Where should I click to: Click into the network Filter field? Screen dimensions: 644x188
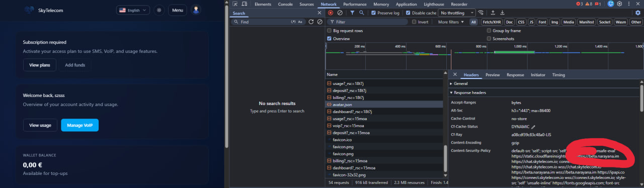(367, 22)
